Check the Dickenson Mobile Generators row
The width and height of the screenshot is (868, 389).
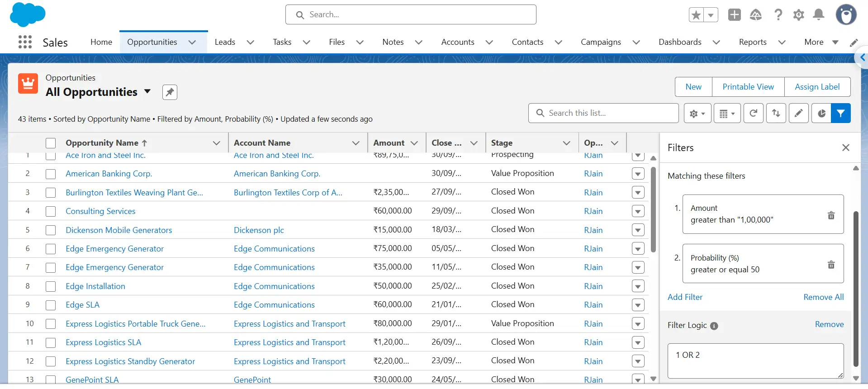coord(51,230)
